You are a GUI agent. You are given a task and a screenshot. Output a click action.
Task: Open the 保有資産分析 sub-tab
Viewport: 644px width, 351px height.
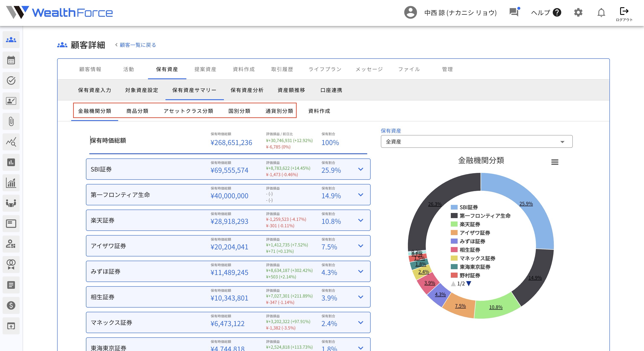[247, 90]
